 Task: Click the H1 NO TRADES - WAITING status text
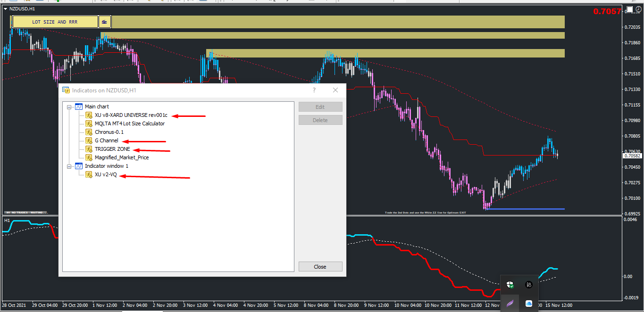26,213
